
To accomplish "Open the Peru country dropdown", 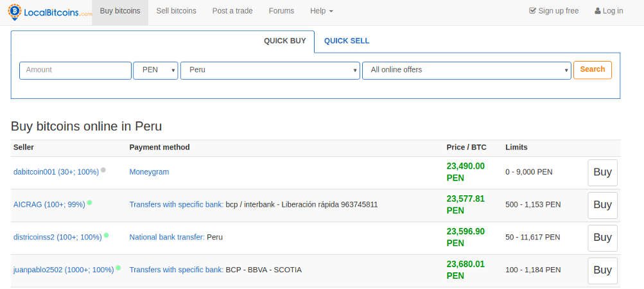I will point(270,70).
